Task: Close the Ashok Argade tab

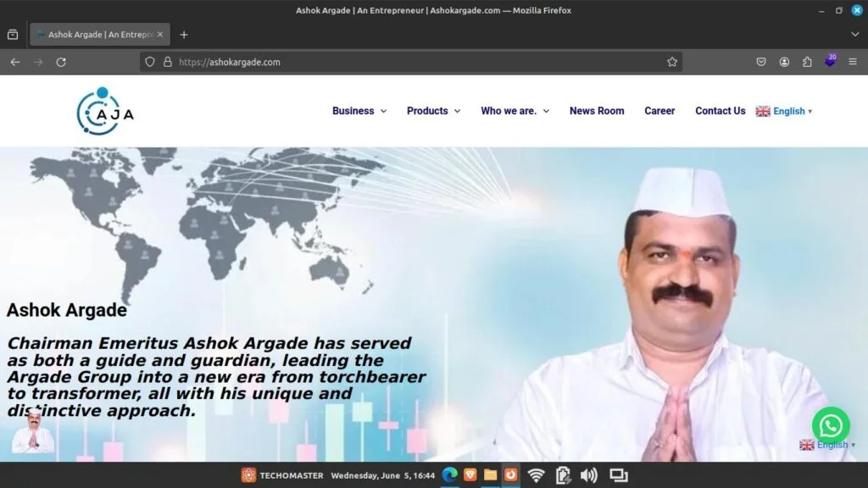Action: coord(160,34)
